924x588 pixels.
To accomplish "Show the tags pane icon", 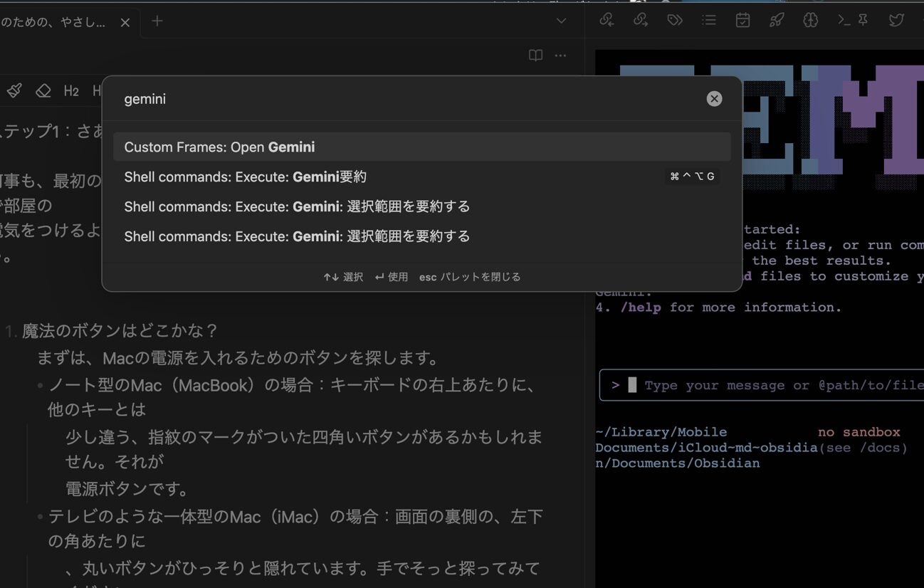I will (674, 21).
